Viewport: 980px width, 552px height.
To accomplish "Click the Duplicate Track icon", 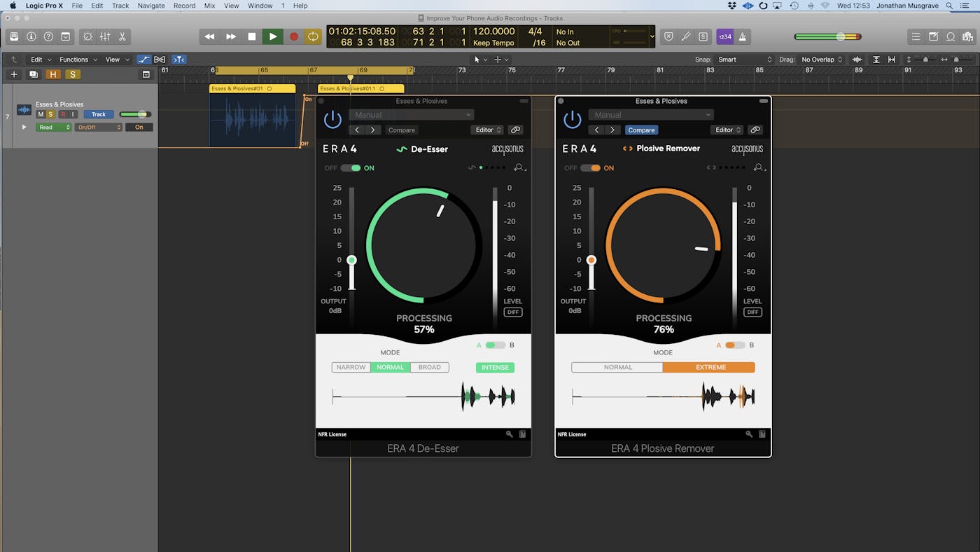I will pyautogui.click(x=33, y=74).
